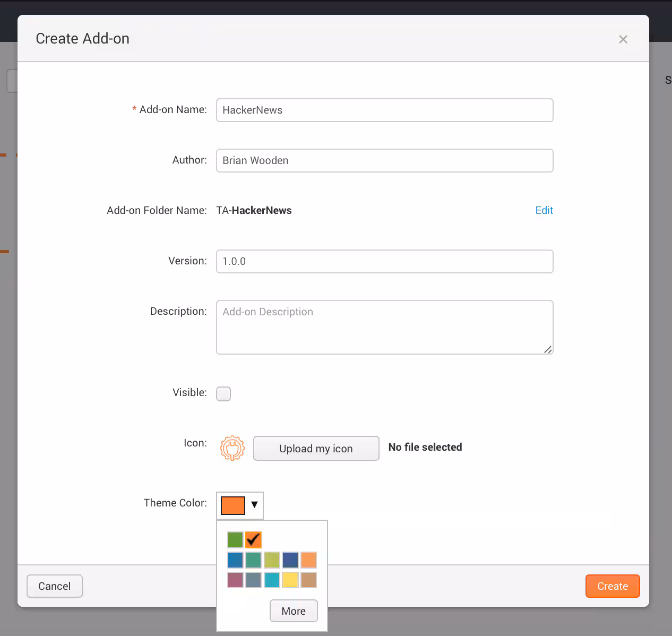Click the orange add-on icon preview

click(x=232, y=448)
